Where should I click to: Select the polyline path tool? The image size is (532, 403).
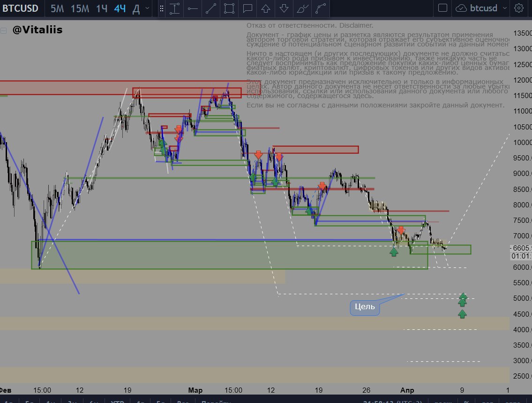(x=321, y=8)
